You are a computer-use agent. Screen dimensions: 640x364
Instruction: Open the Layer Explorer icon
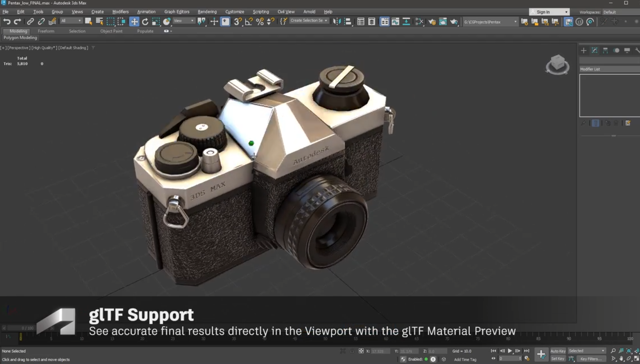coord(372,22)
